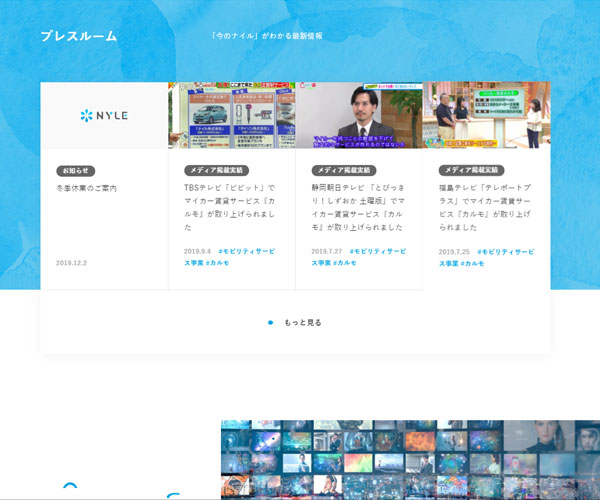Open the TBS TV car broadcast thumbnail
Viewport: 600px width, 500px height.
(x=231, y=115)
